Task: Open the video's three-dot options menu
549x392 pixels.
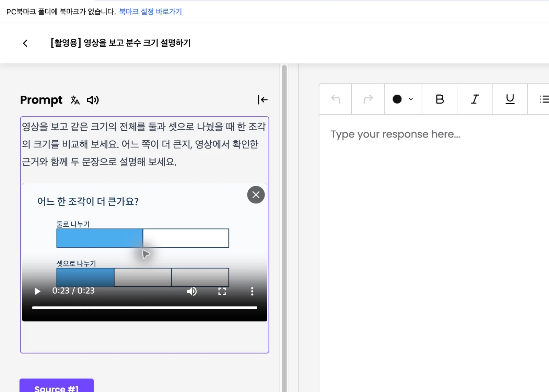Action: pyautogui.click(x=252, y=292)
